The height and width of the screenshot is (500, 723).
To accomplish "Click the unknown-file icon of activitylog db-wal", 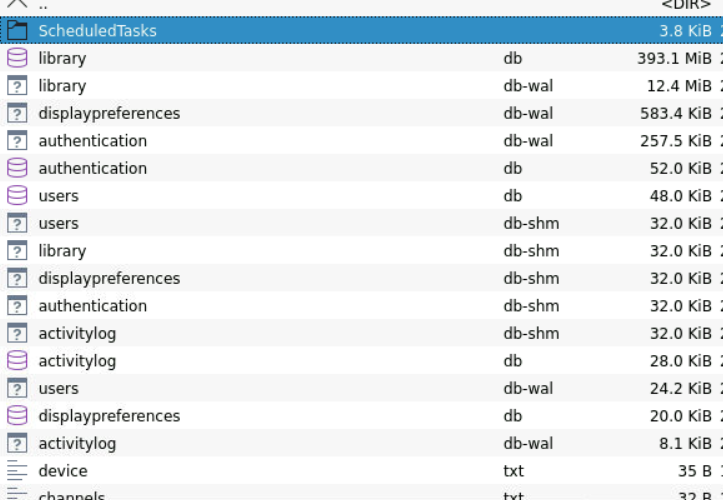I will click(x=17, y=443).
